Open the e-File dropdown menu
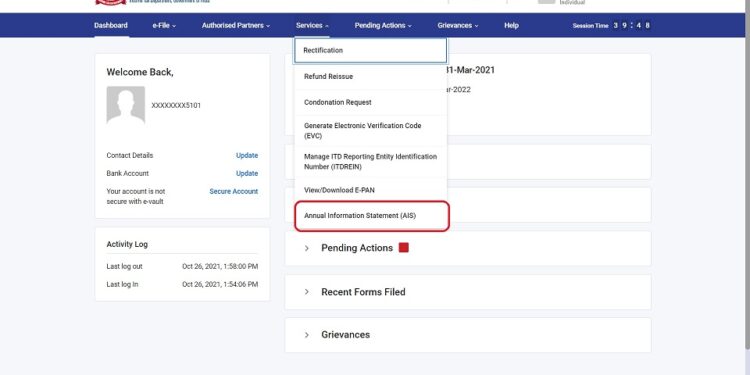The image size is (750, 375). point(164,25)
